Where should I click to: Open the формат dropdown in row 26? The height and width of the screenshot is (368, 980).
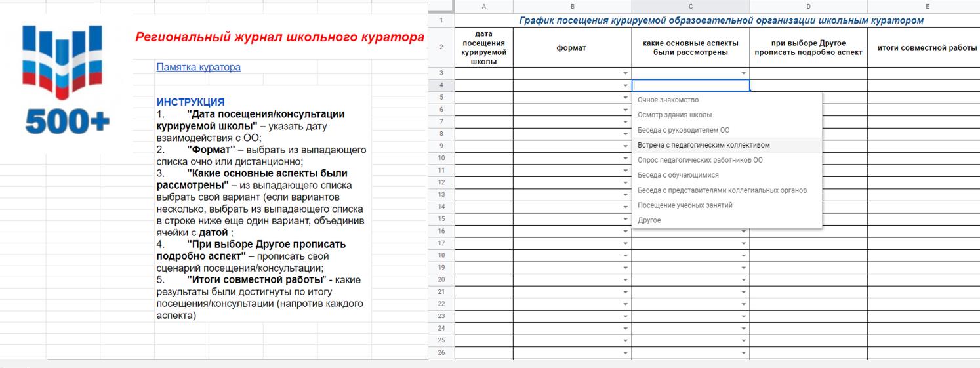coord(625,352)
